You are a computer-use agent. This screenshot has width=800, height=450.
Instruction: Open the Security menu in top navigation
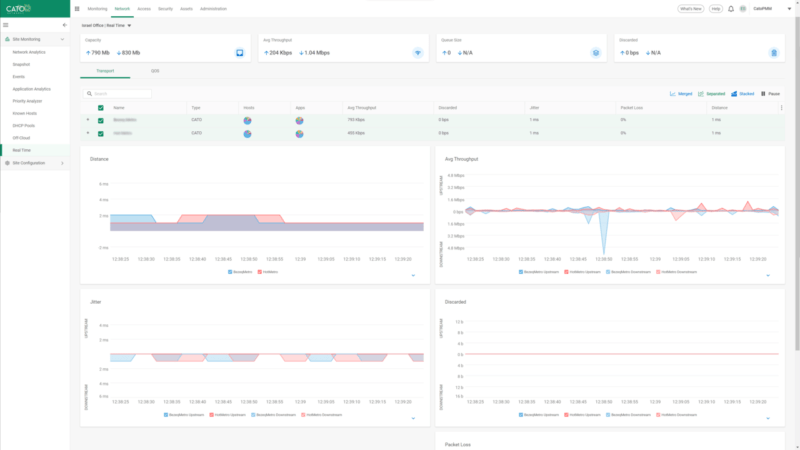point(165,8)
